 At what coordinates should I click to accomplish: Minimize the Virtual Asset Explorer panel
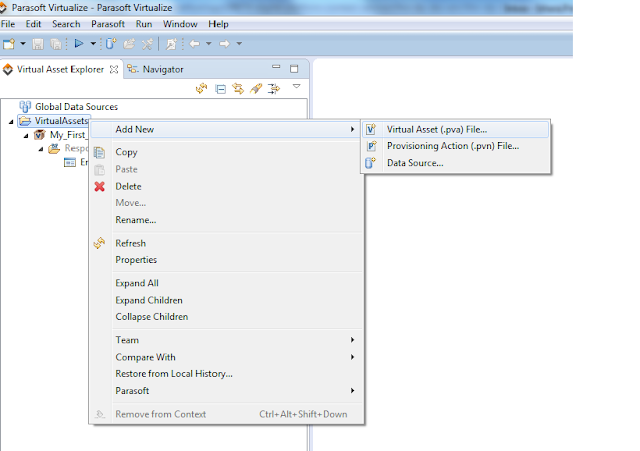[x=276, y=67]
